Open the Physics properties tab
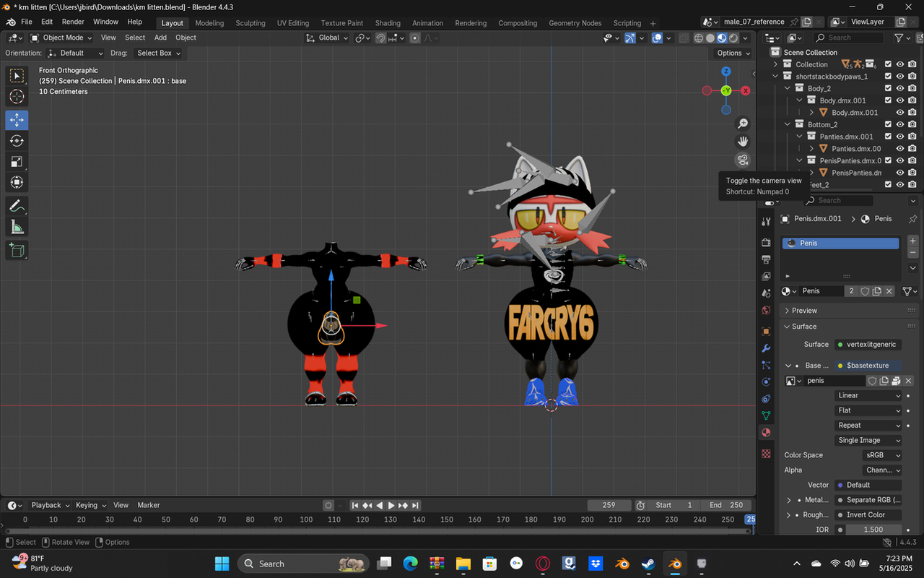Screen dimensions: 924x578 tap(767, 381)
